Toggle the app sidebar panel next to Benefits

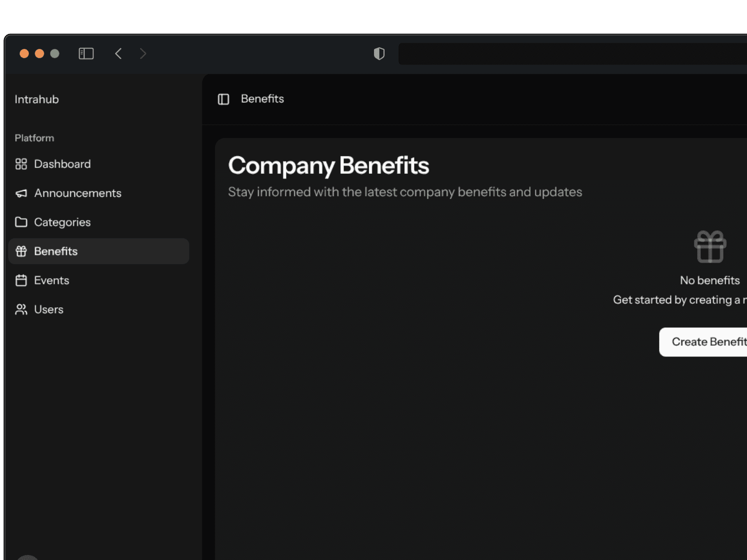(x=223, y=99)
